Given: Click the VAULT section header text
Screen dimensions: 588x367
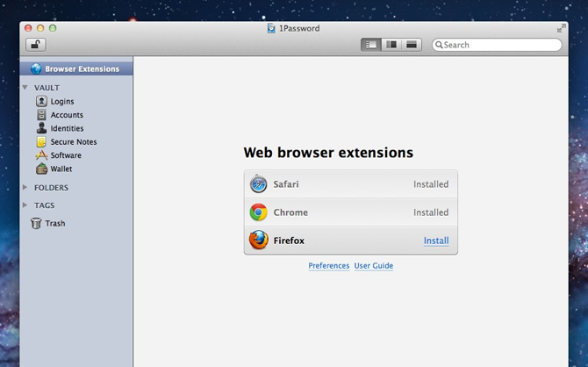Looking at the screenshot, I should [47, 88].
